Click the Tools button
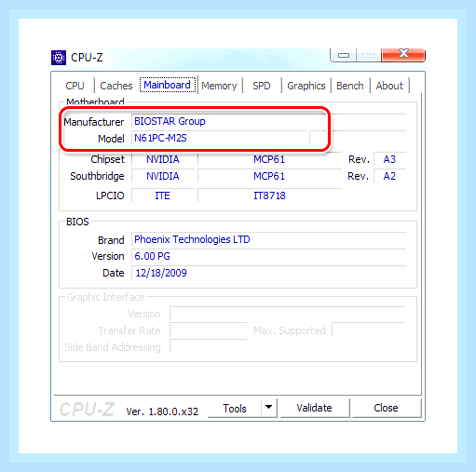The height and width of the screenshot is (472, 476). 235,409
